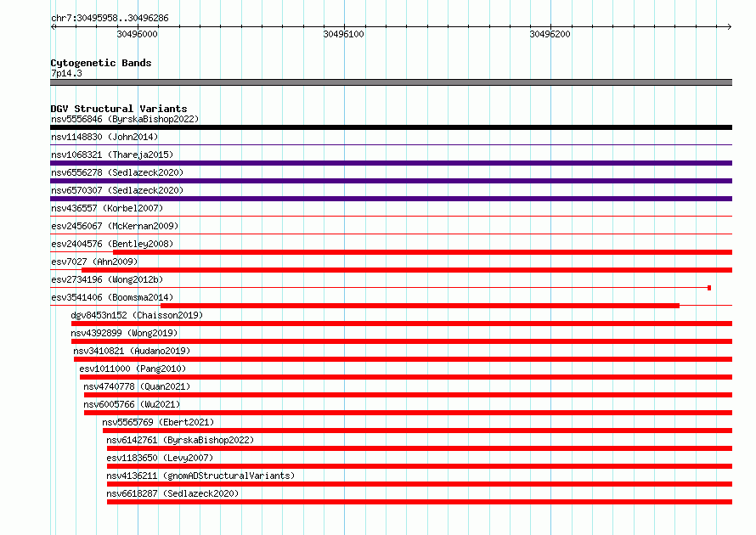Viewport: 756px width, 535px height.
Task: Click the purple bar under nsv6570307
Action: tap(391, 199)
